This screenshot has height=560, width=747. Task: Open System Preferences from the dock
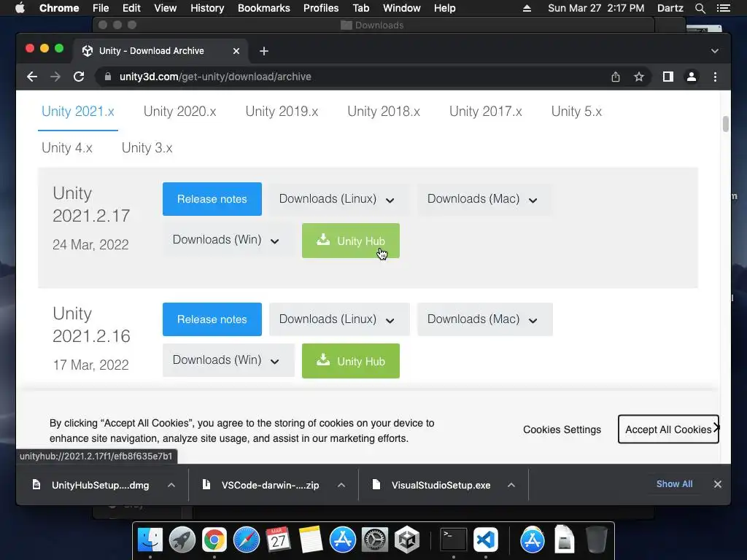coord(375,540)
